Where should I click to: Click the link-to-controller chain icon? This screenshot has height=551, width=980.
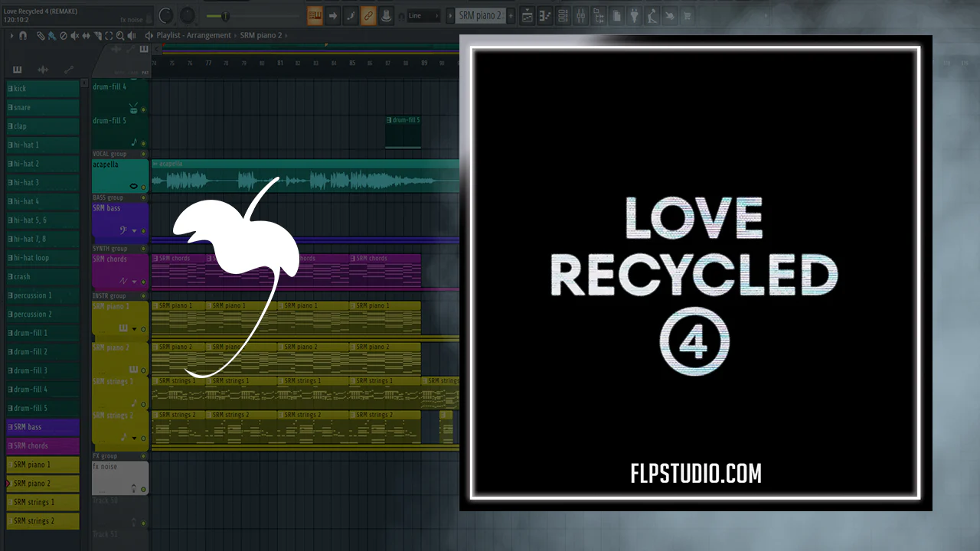click(x=368, y=15)
